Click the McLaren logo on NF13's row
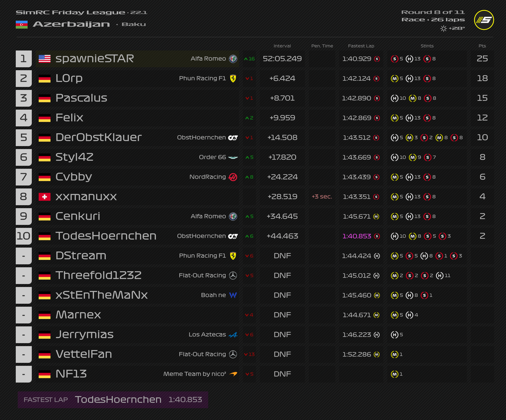Screen dimensions: 506x420 (233, 374)
